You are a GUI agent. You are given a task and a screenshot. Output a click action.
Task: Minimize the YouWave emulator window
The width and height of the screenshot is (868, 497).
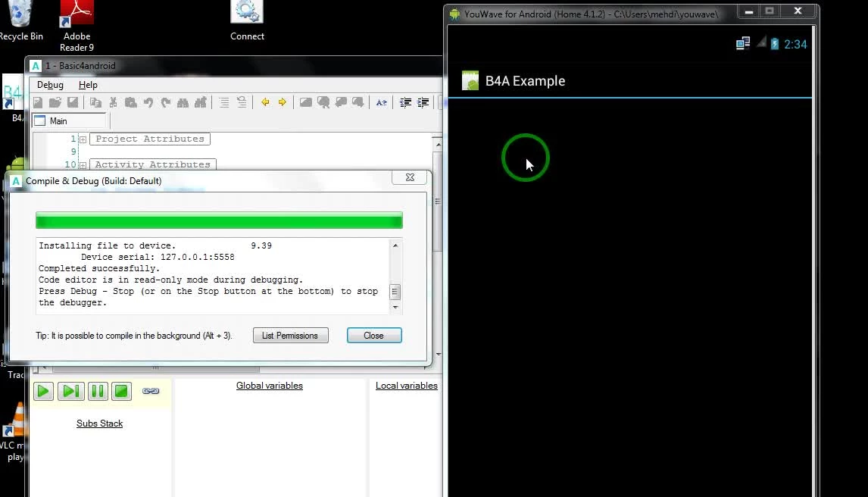pyautogui.click(x=749, y=11)
